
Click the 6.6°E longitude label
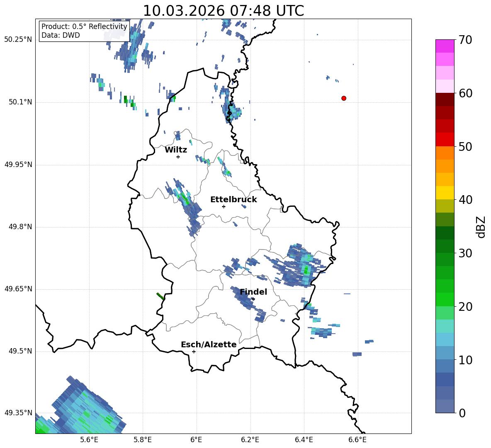click(x=357, y=440)
